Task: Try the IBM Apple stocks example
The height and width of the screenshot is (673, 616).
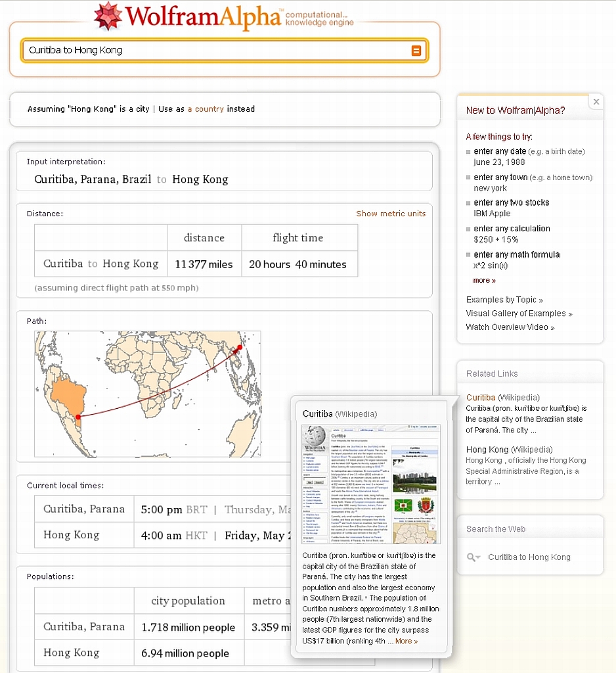Action: point(492,214)
